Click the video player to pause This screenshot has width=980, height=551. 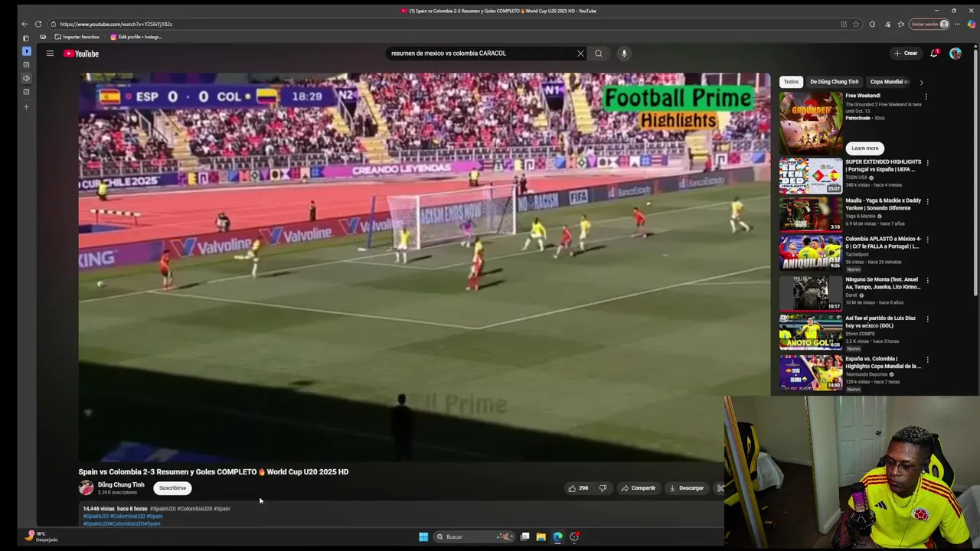click(x=424, y=268)
